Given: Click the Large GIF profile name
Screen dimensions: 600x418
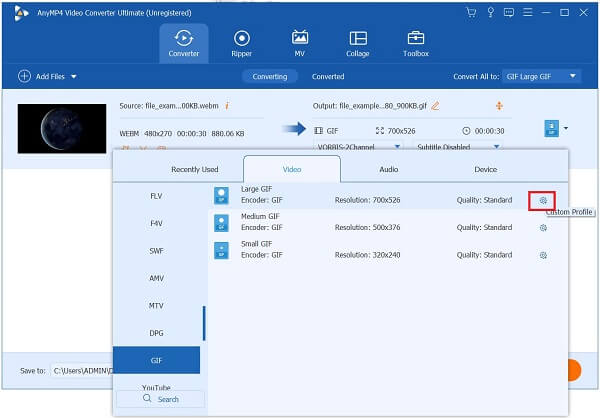Looking at the screenshot, I should 256,189.
